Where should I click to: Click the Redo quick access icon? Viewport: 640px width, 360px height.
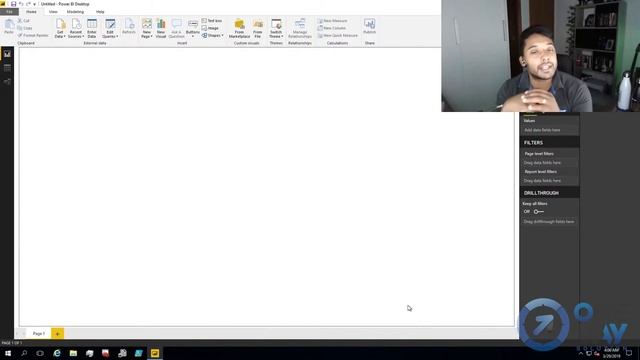click(28, 4)
